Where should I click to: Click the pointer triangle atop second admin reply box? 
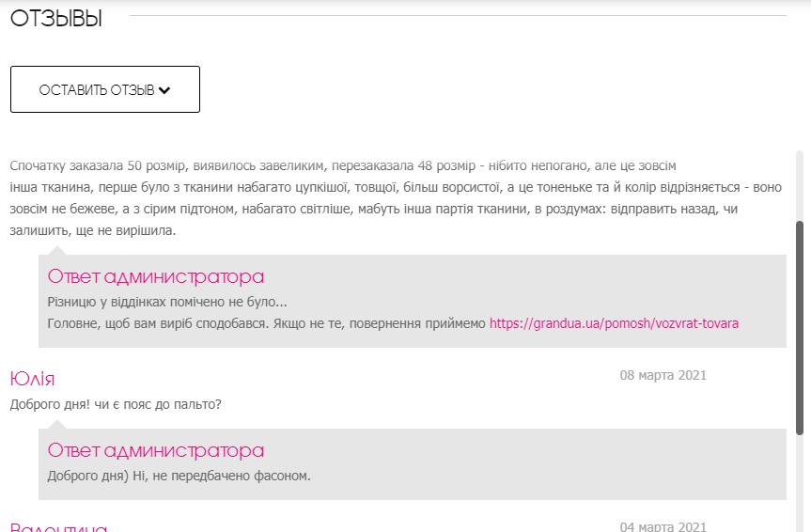(x=57, y=424)
